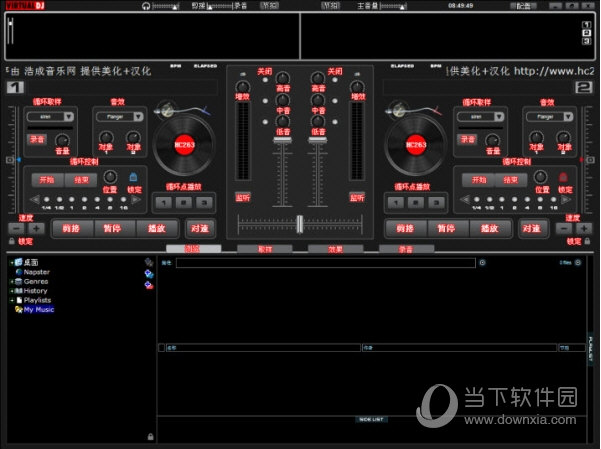Click the first folder tool icon beside 桌面

tap(149, 262)
